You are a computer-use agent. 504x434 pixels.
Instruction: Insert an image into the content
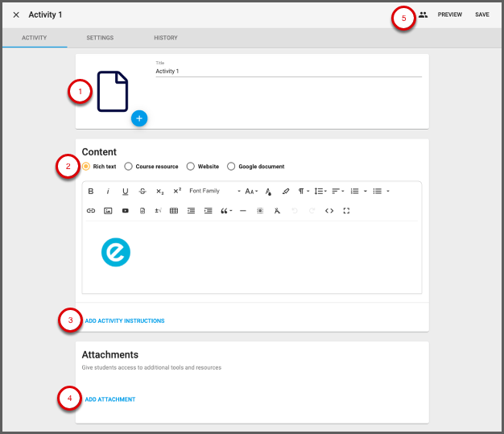click(108, 211)
